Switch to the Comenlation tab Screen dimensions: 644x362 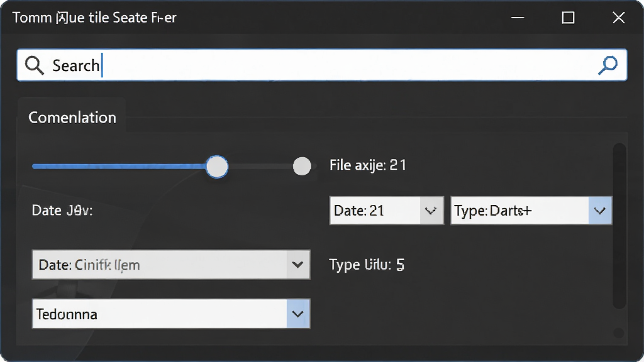(72, 118)
